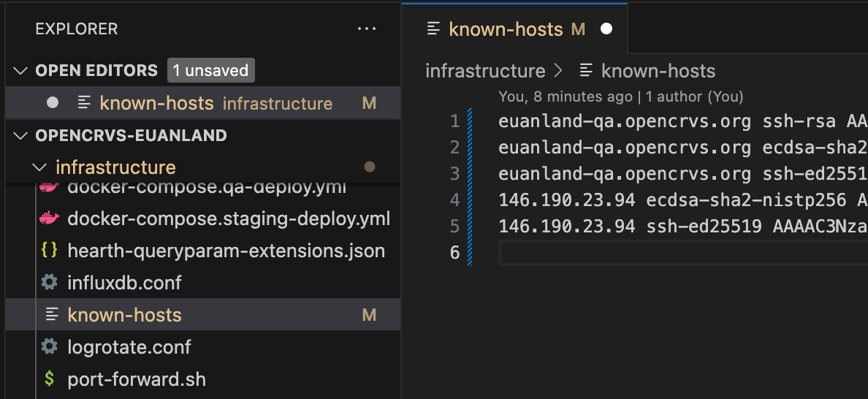Screen dimensions: 868x399
Task: Click the shell dollar icon for port-forward.sh
Action: 49,379
